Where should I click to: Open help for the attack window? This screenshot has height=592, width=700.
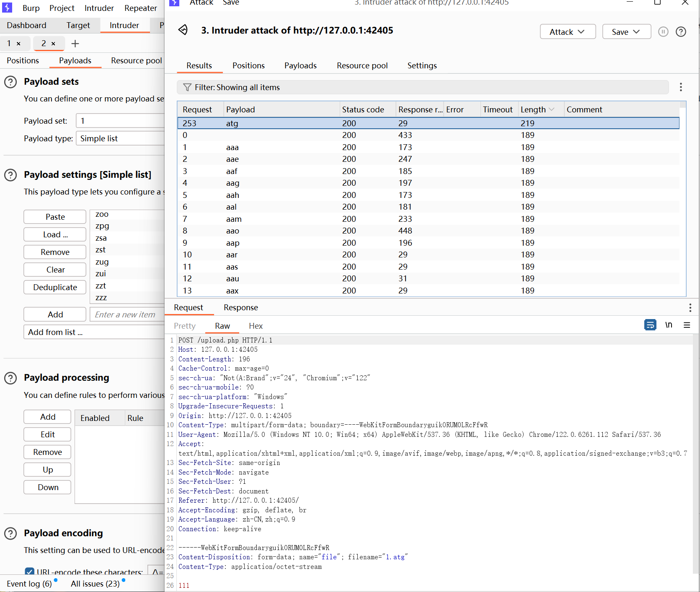pos(681,32)
